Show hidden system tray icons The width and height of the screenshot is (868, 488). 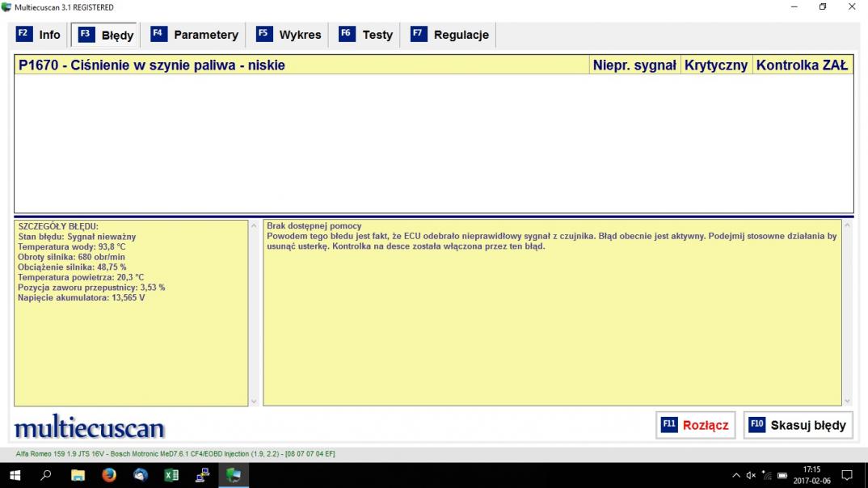click(735, 475)
